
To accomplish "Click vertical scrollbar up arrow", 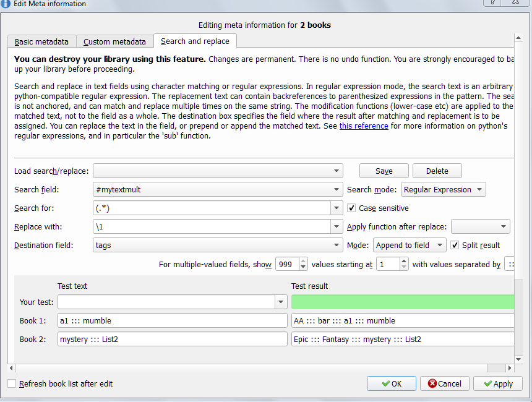I will (x=518, y=38).
